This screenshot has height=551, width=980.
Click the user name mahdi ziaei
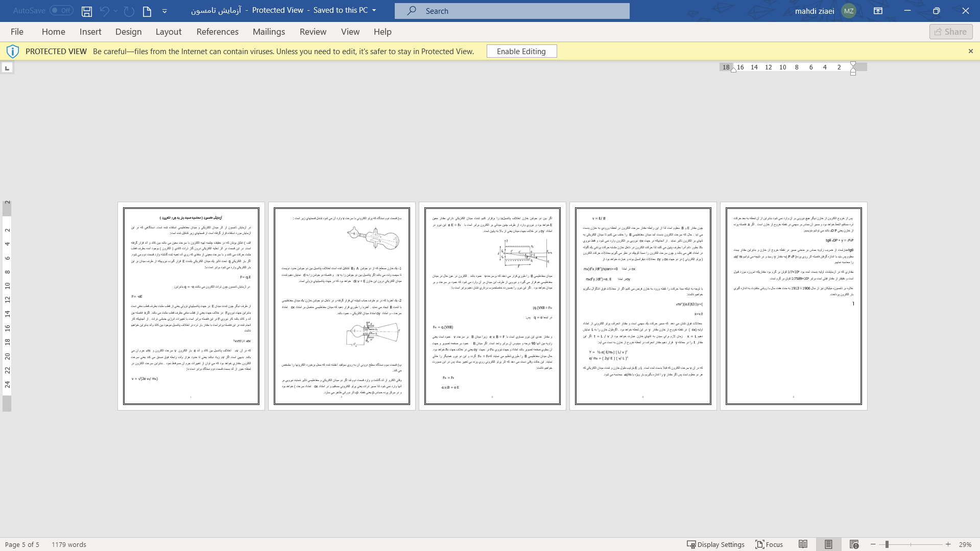click(x=815, y=11)
